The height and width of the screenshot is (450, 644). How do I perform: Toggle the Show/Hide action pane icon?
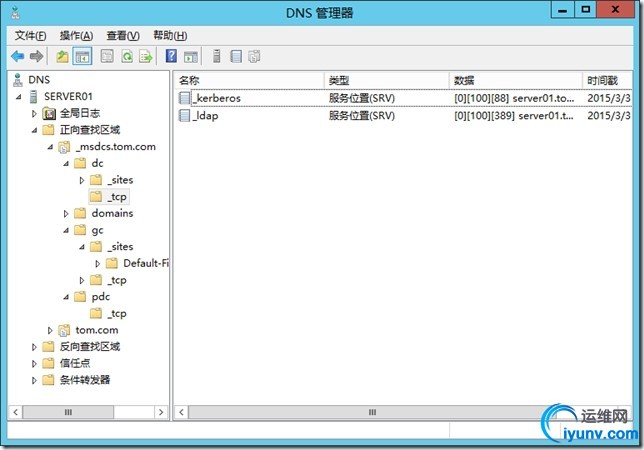click(x=191, y=57)
